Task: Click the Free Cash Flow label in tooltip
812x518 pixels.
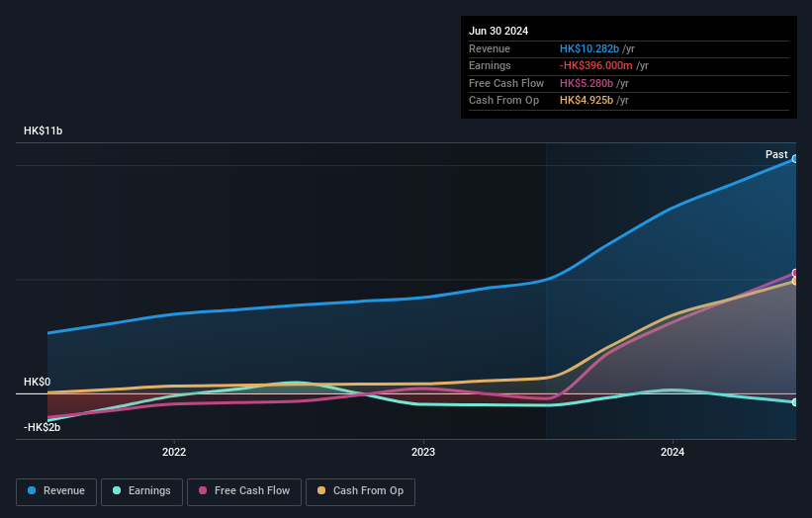Action: 506,83
